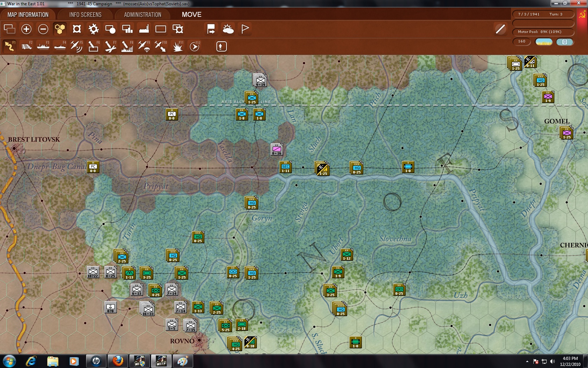Image resolution: width=588 pixels, height=368 pixels.
Task: Select the 1-12 green infantry unit
Action: (347, 255)
